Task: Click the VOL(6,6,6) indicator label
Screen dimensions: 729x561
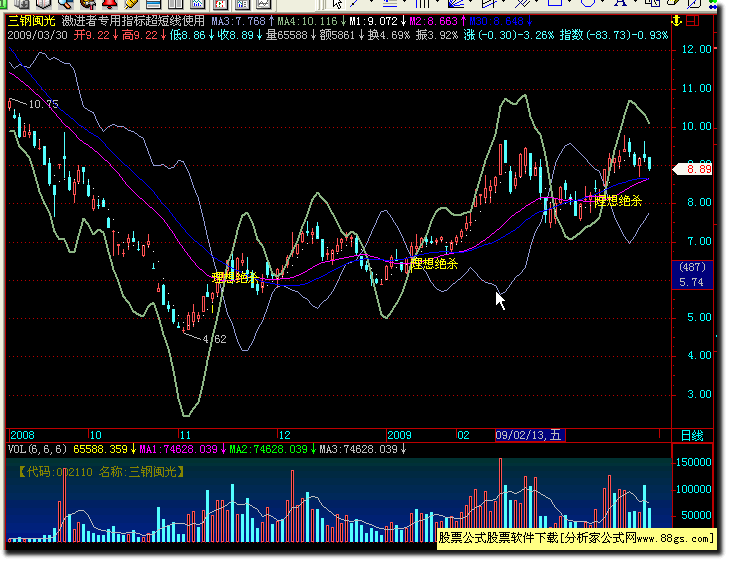Action: 37,449
